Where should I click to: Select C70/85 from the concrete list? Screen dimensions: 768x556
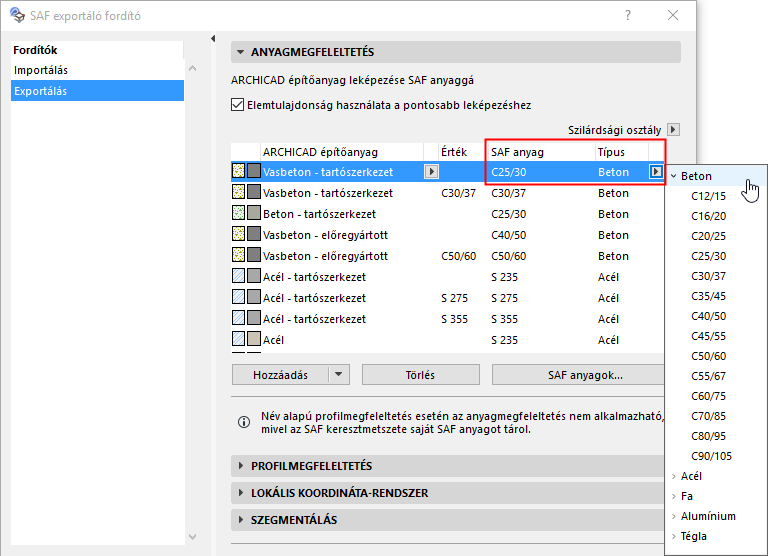pyautogui.click(x=708, y=416)
